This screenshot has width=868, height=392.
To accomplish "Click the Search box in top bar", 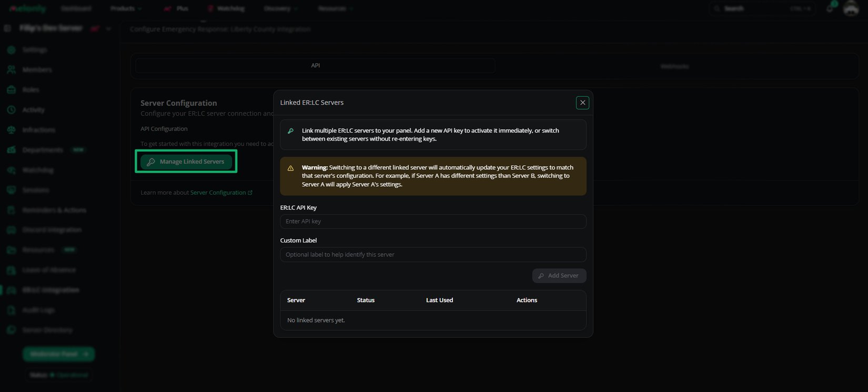I will pos(761,8).
